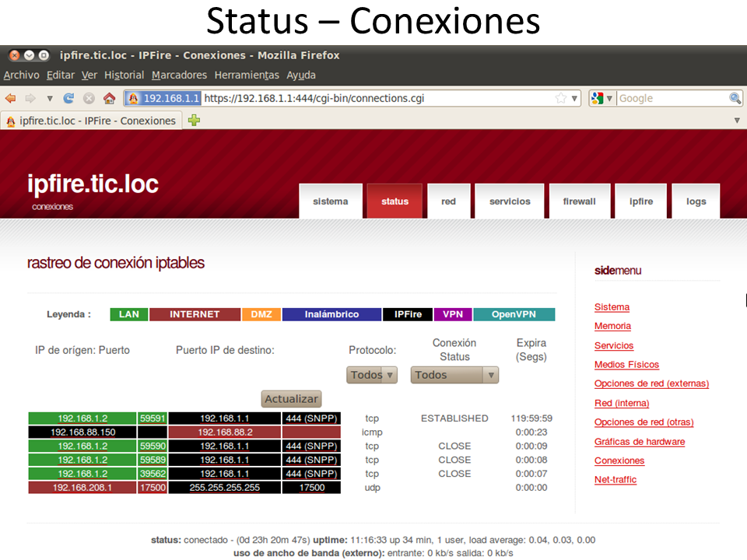Image resolution: width=747 pixels, height=560 pixels.
Task: Expand the URL bar history dropdown arrow
Action: (575, 99)
